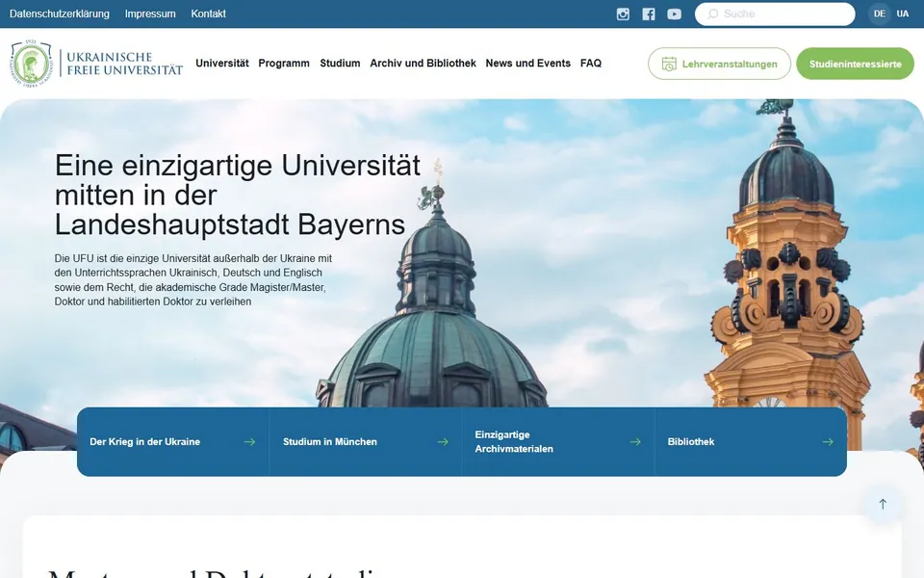The image size is (924, 578).
Task: Open the Impressum link
Action: 150,13
